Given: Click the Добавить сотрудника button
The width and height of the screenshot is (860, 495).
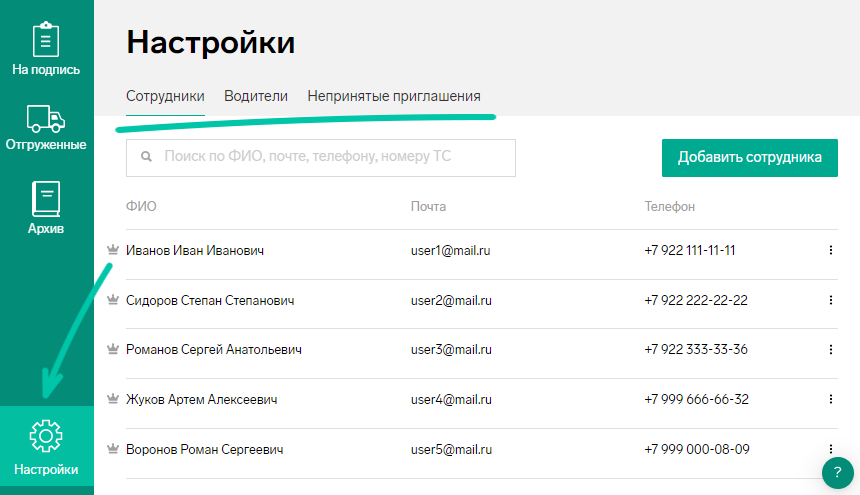Looking at the screenshot, I should tap(750, 158).
